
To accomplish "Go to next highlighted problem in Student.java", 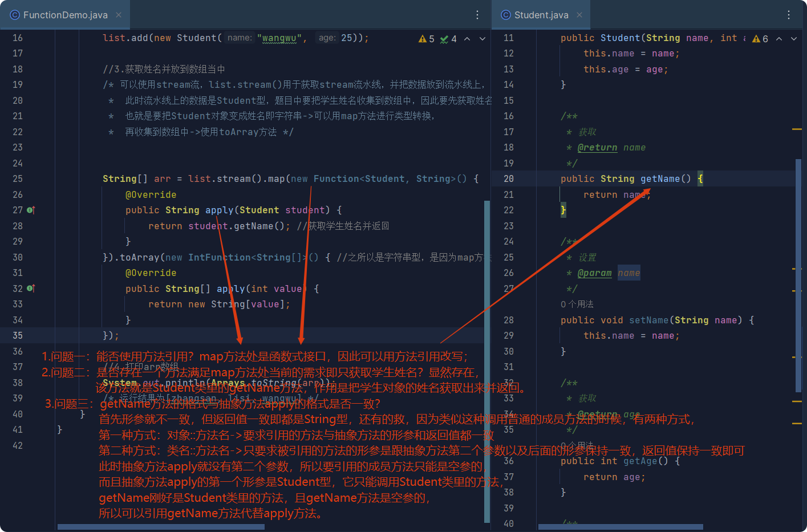I will tap(794, 39).
